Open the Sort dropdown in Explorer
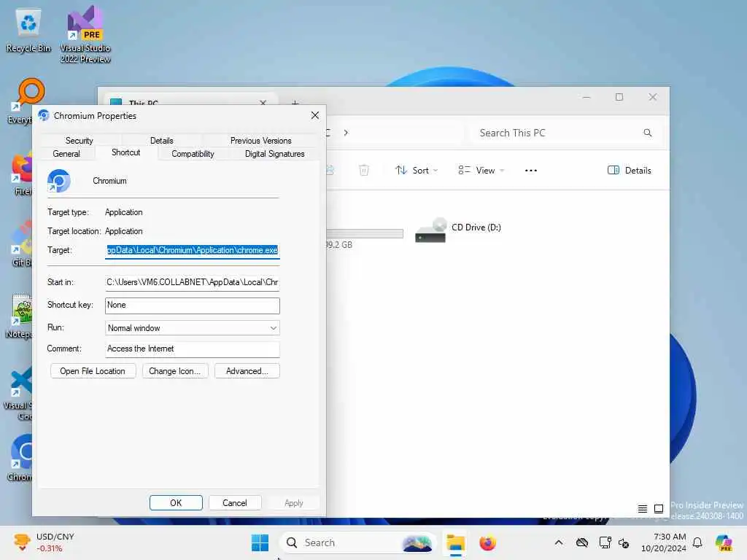Screen dimensions: 747x560 (x=417, y=171)
